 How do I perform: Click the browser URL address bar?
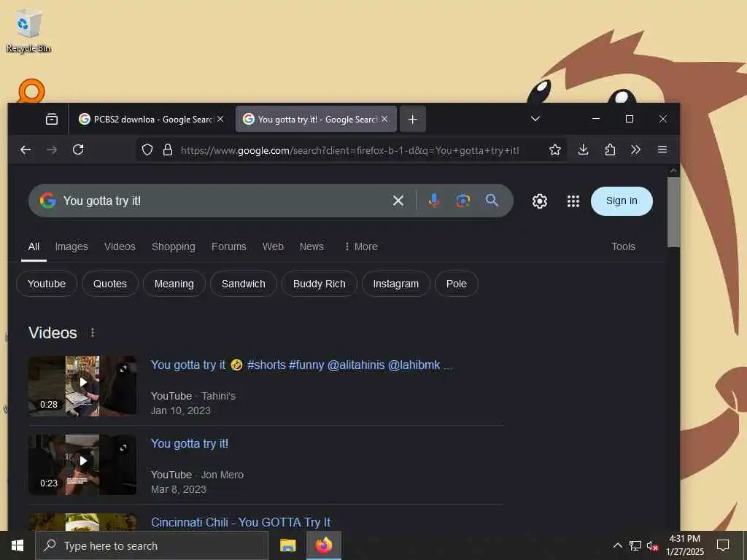(350, 150)
